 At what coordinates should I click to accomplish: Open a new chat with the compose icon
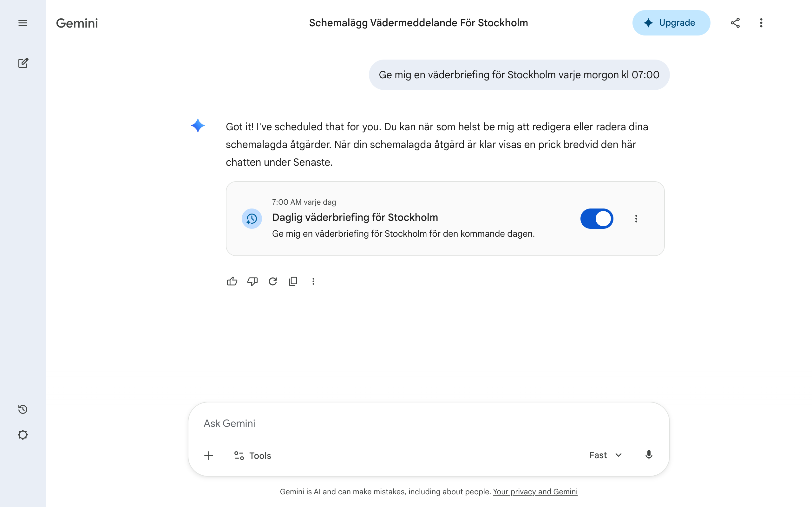click(x=23, y=63)
